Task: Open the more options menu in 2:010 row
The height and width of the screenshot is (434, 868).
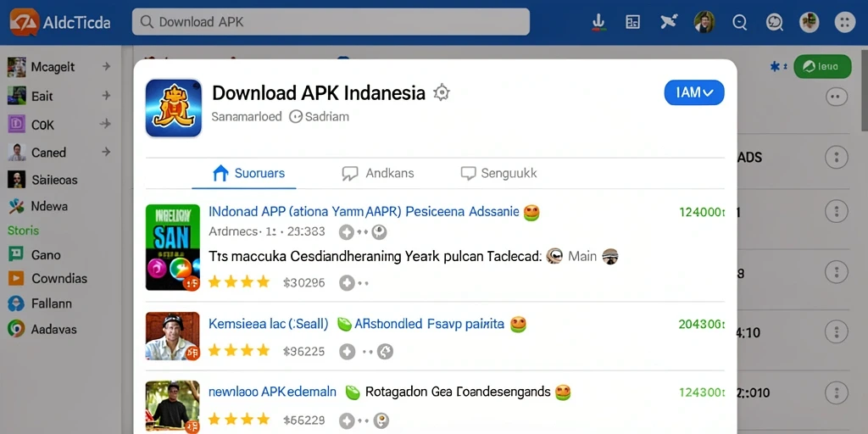Action: [837, 392]
